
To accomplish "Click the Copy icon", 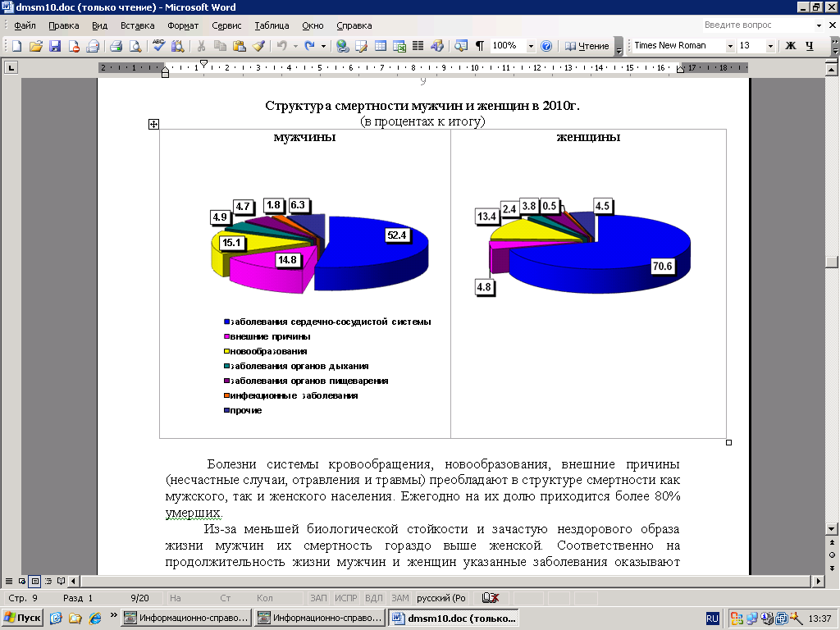I will click(x=220, y=46).
